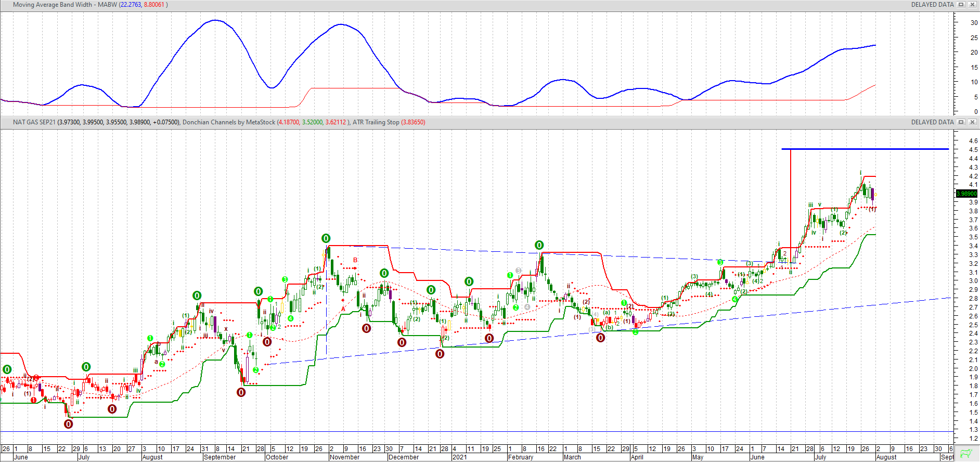Viewport: 980px width, 462px height.
Task: Click the Moving Average Band Width - MABW title
Action: click(65, 5)
